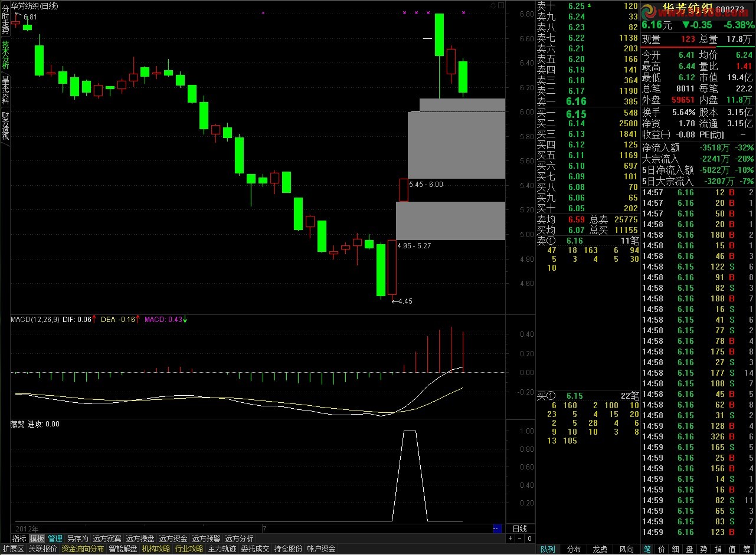Select the 值 tab
This screenshot has width=756, height=555.
(732, 549)
